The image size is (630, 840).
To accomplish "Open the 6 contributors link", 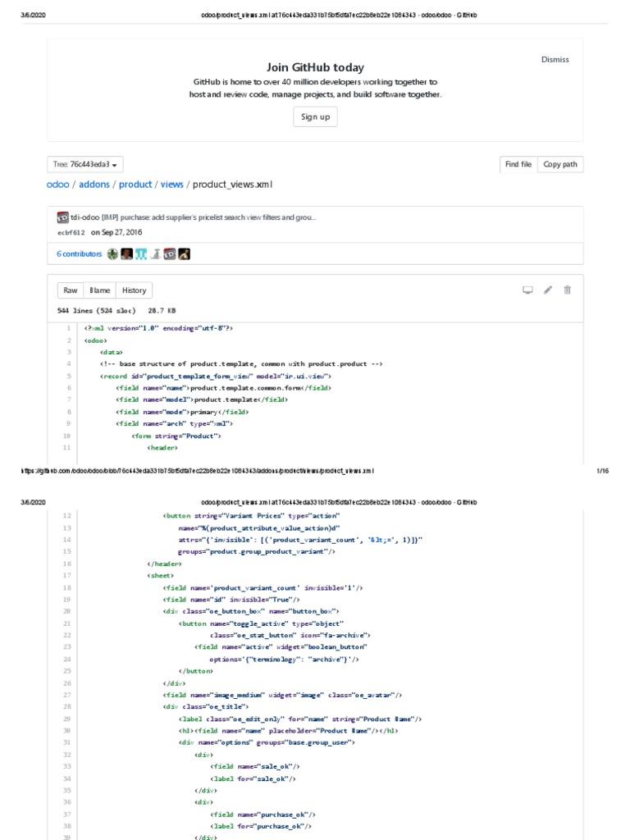I will (x=79, y=254).
